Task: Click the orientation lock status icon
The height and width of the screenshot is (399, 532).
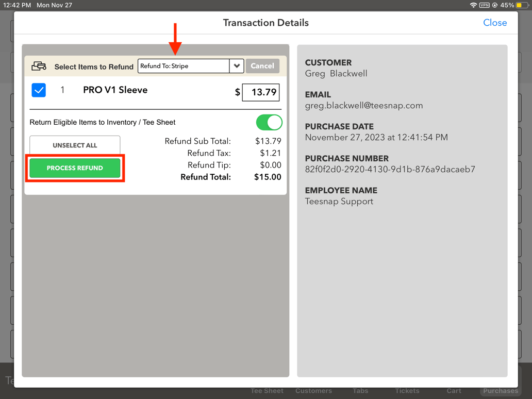Action: point(495,5)
